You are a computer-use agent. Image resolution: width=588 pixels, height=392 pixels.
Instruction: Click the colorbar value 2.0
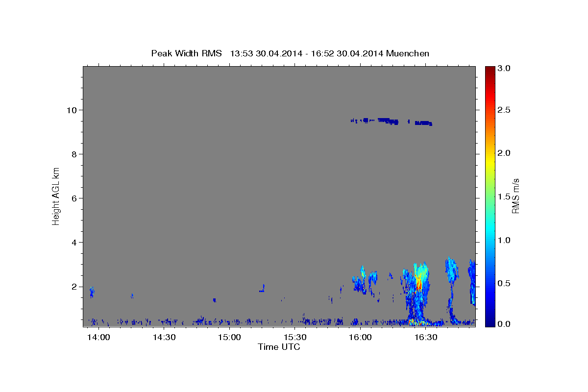pyautogui.click(x=504, y=153)
